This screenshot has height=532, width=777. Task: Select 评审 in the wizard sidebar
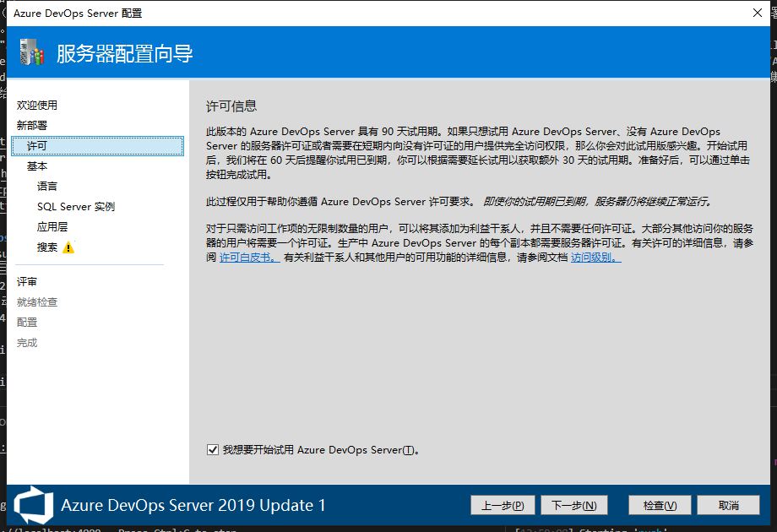tap(27, 282)
